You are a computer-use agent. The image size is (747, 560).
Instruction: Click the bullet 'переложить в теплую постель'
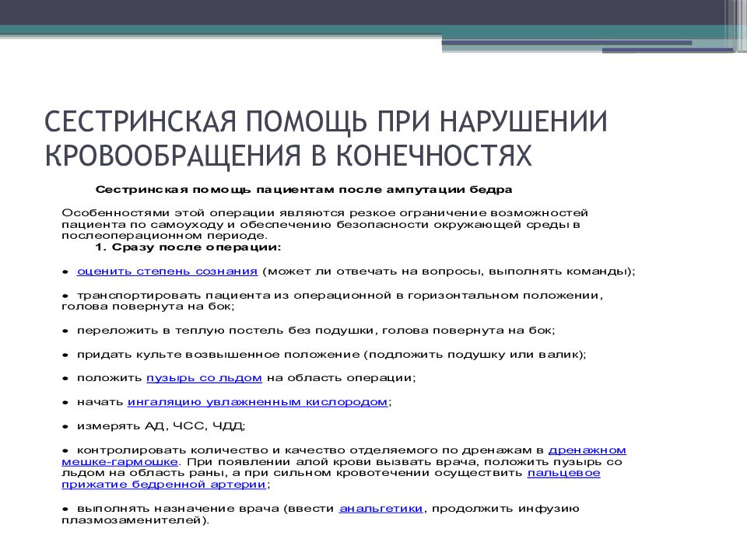pyautogui.click(x=315, y=331)
